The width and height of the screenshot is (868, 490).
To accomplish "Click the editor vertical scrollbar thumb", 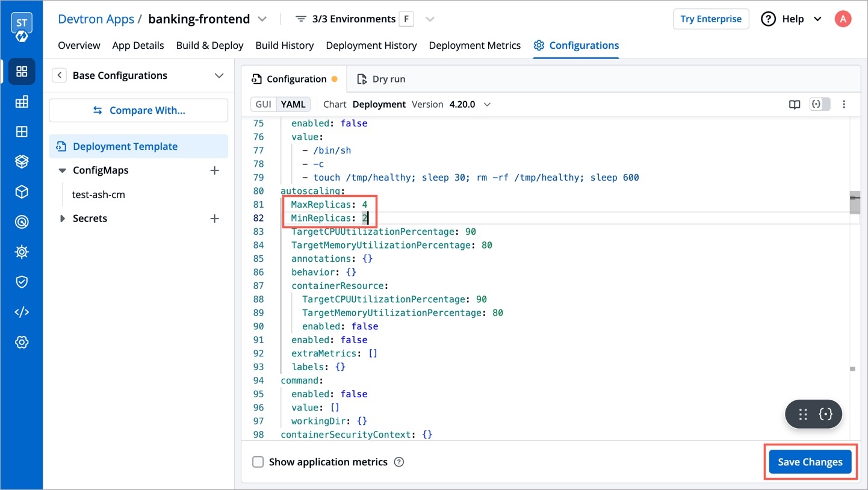I will pos(854,204).
